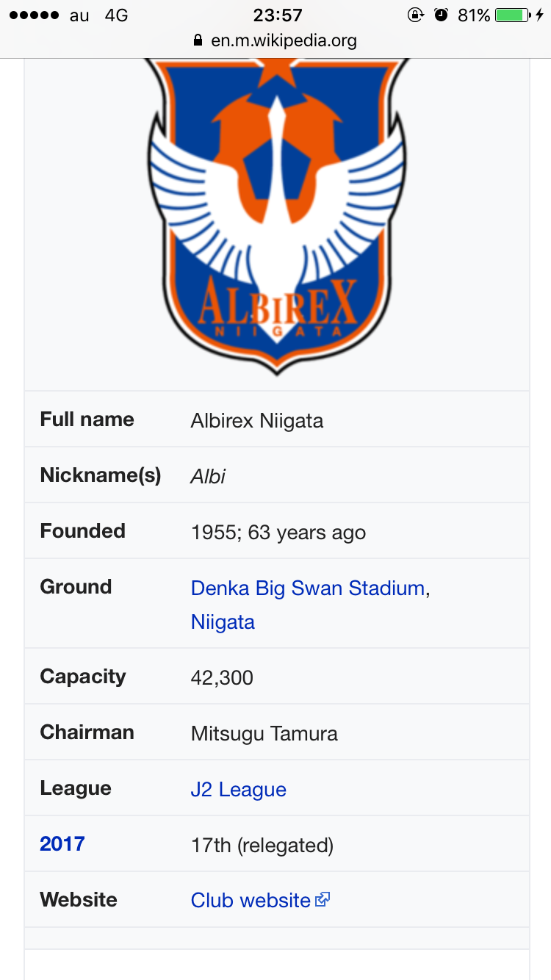This screenshot has height=980, width=551.
Task: Tap the Capacity value 42,300
Action: pyautogui.click(x=222, y=677)
